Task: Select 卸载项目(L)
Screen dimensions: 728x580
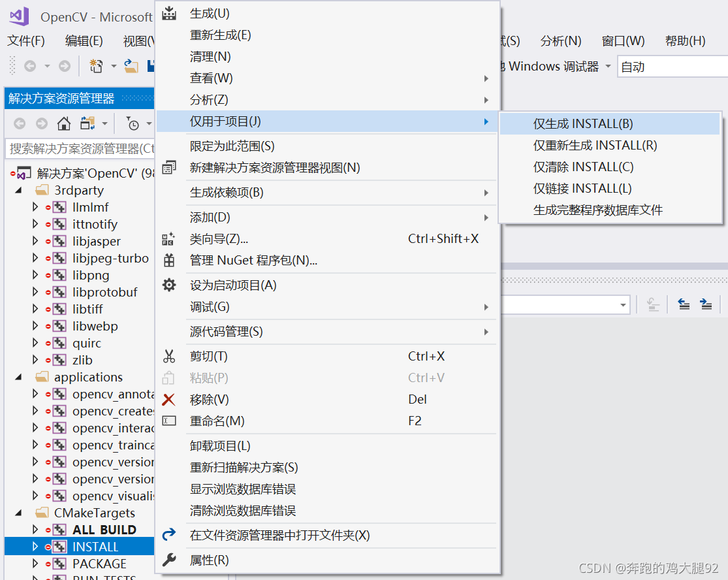Action: tap(327, 446)
